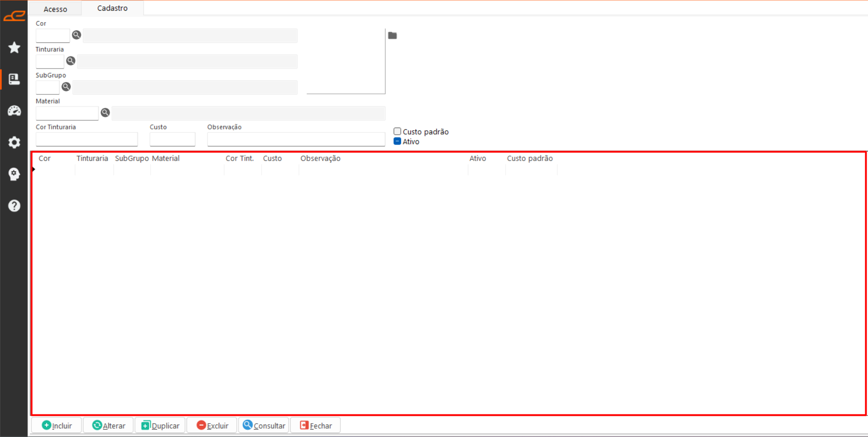
Task: Click the Incluir button
Action: point(57,425)
